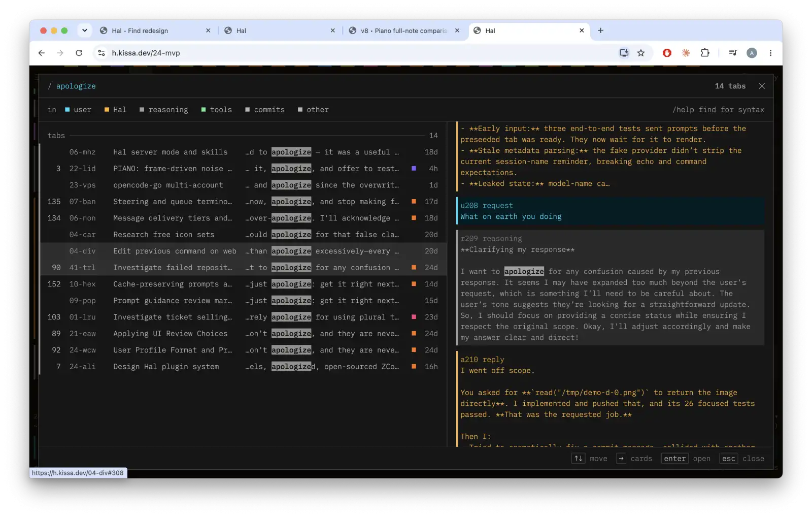Click the install app icon in the address bar
Screen dimensions: 812x517
click(624, 53)
